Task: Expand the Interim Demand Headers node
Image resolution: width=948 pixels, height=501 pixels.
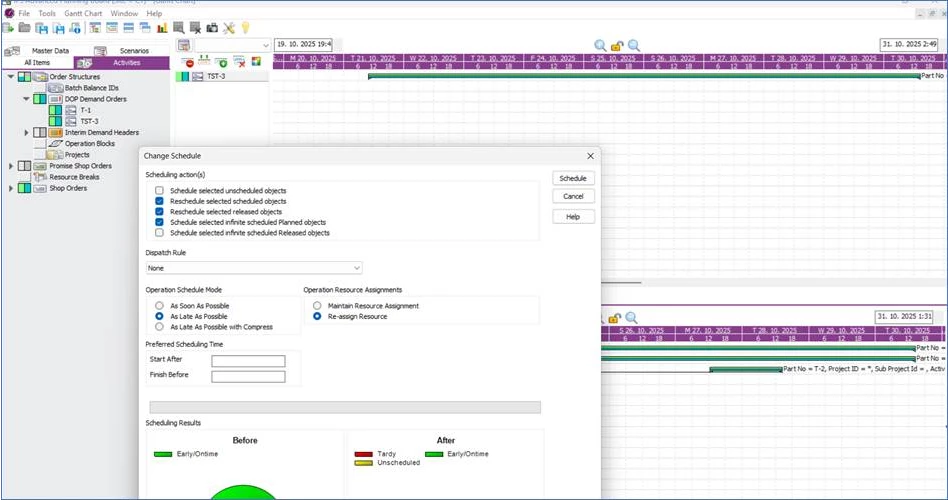Action: (27, 132)
